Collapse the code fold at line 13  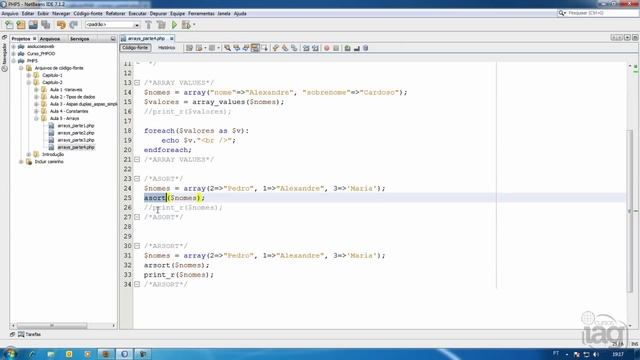(x=137, y=83)
